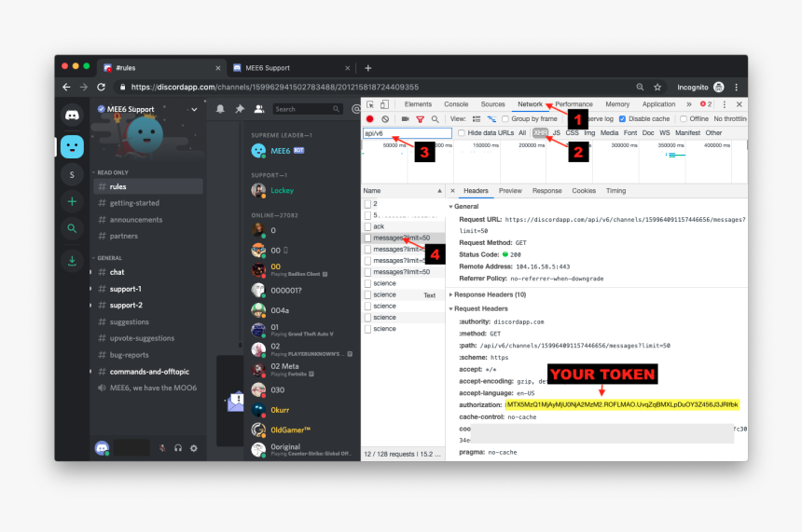Click the download apps icon

(x=72, y=261)
